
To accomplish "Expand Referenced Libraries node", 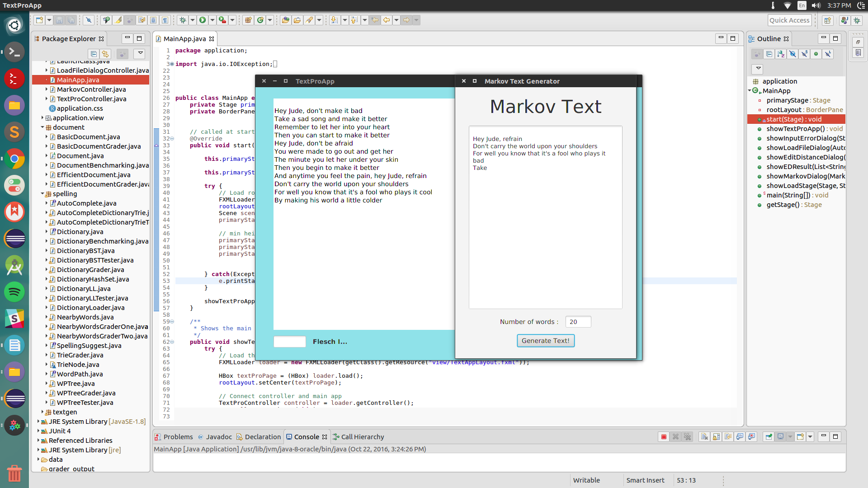I will [x=38, y=440].
